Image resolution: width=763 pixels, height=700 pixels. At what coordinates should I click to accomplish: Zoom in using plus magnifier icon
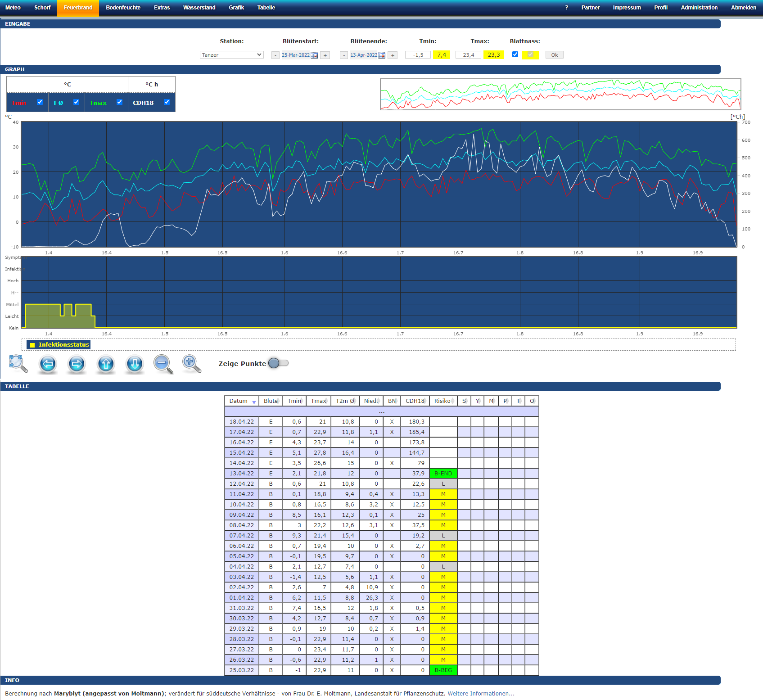pyautogui.click(x=191, y=363)
